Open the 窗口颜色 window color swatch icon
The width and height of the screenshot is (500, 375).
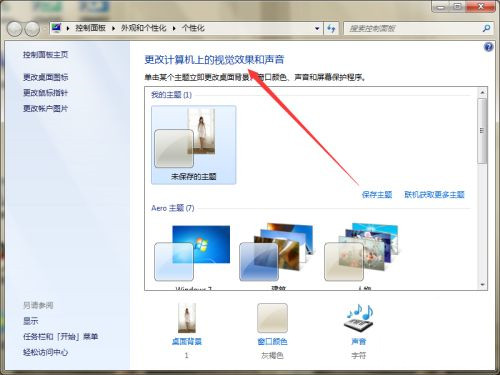pos(272,318)
